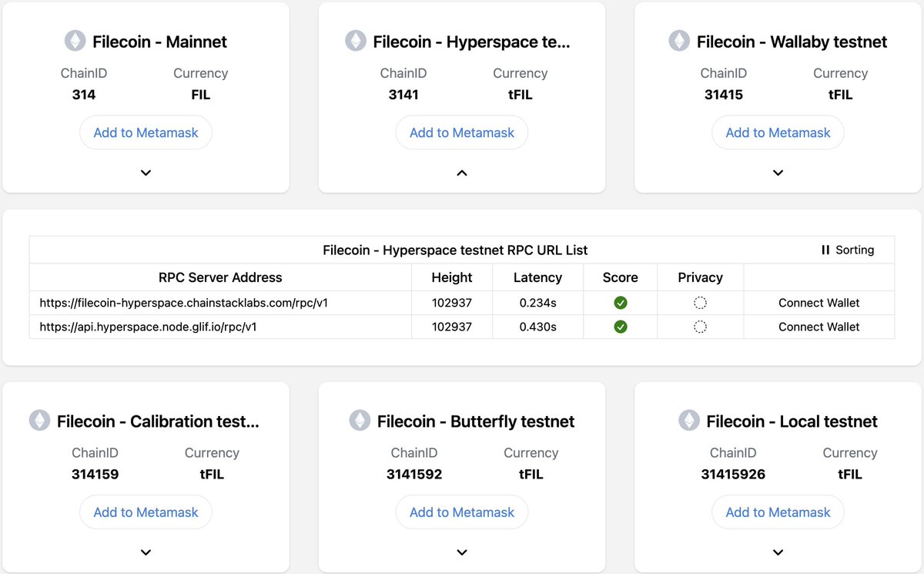Viewport: 924px width, 574px height.
Task: Click the Filecoin icon on the Hyperspace card
Action: [x=355, y=41]
